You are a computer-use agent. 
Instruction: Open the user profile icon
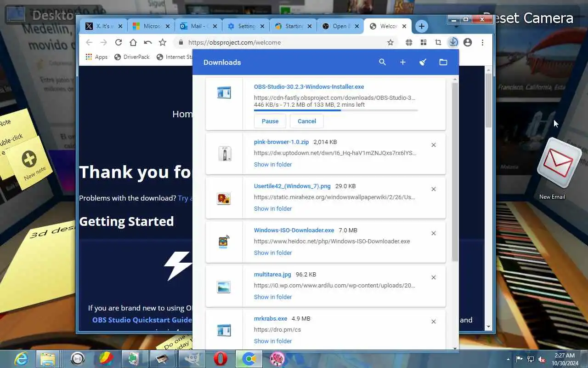[x=468, y=42]
